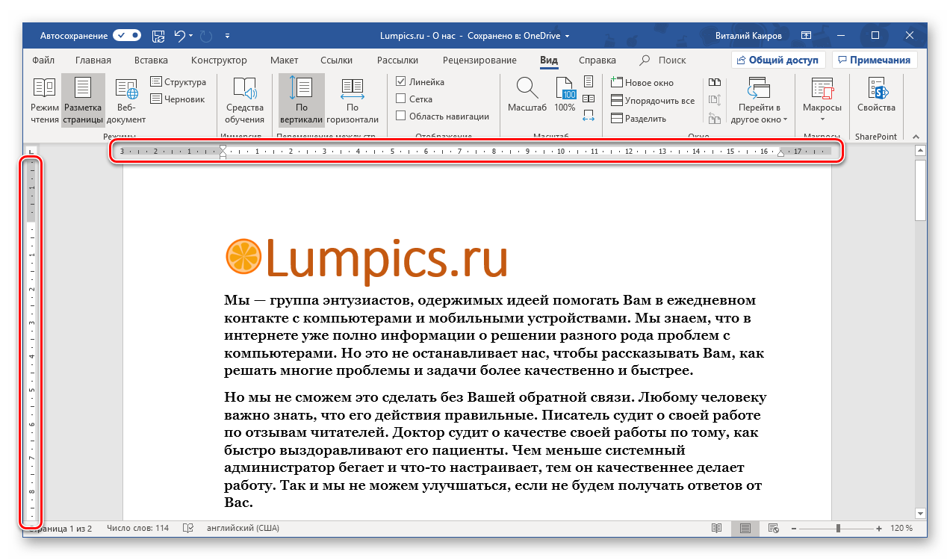Select Web Layout icon in status bar
The height and width of the screenshot is (560, 950).
coord(773,528)
